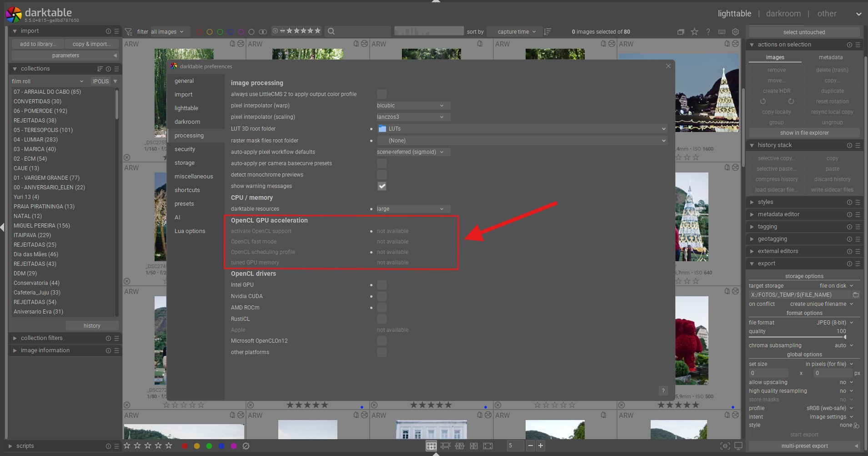Open the help question mark in top toolbar
The height and width of the screenshot is (456, 868).
tap(708, 32)
